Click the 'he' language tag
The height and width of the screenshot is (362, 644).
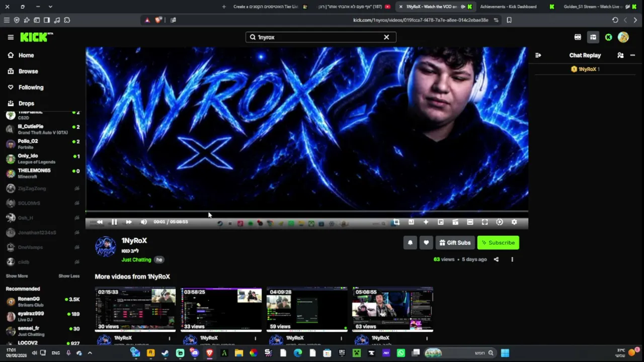click(x=159, y=260)
